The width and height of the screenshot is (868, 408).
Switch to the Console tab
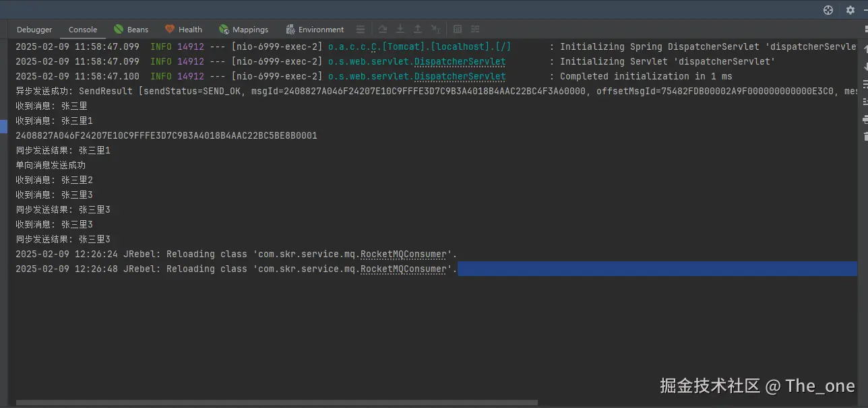click(x=83, y=30)
